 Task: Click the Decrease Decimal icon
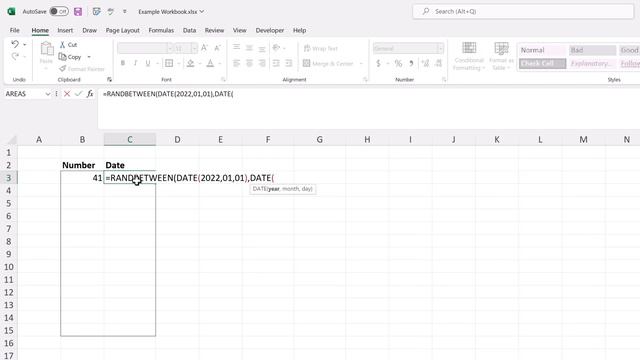point(438,63)
